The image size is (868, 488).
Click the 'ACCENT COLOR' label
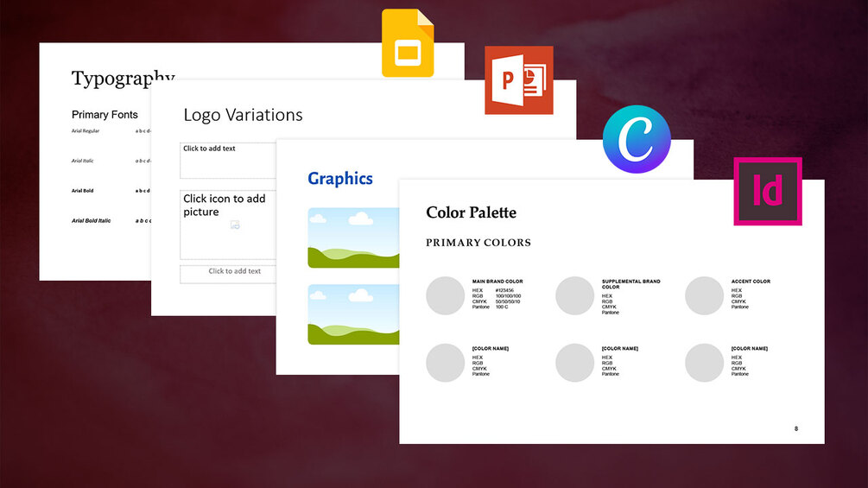click(x=751, y=282)
